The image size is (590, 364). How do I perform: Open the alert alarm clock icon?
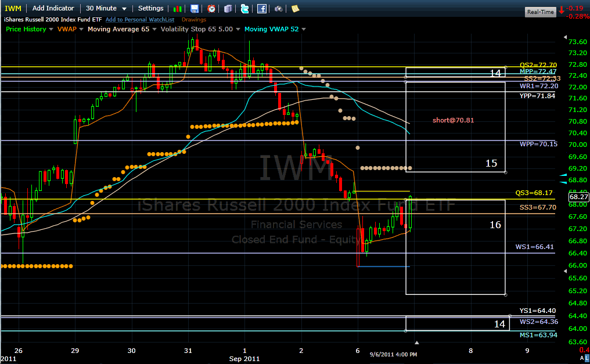click(x=211, y=9)
